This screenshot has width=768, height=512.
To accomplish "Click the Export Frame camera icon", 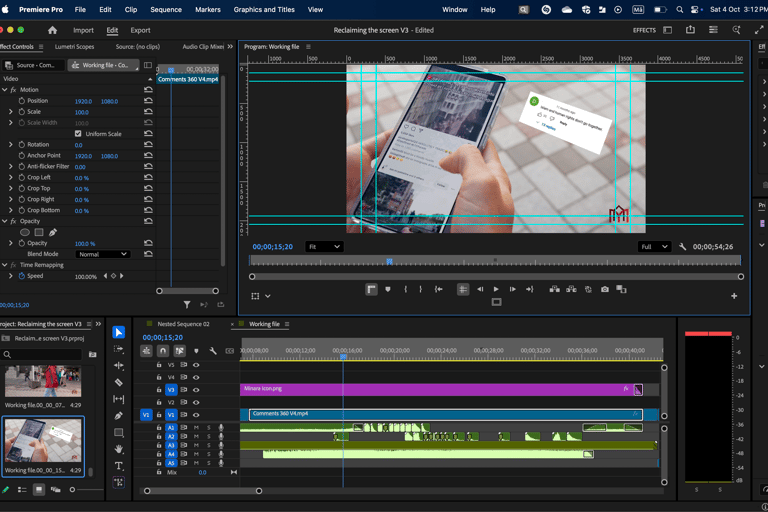I will 605,289.
